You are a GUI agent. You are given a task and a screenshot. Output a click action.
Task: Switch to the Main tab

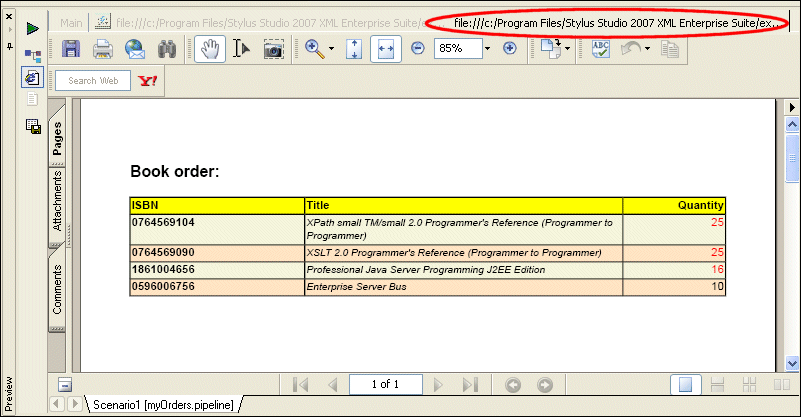pos(71,22)
